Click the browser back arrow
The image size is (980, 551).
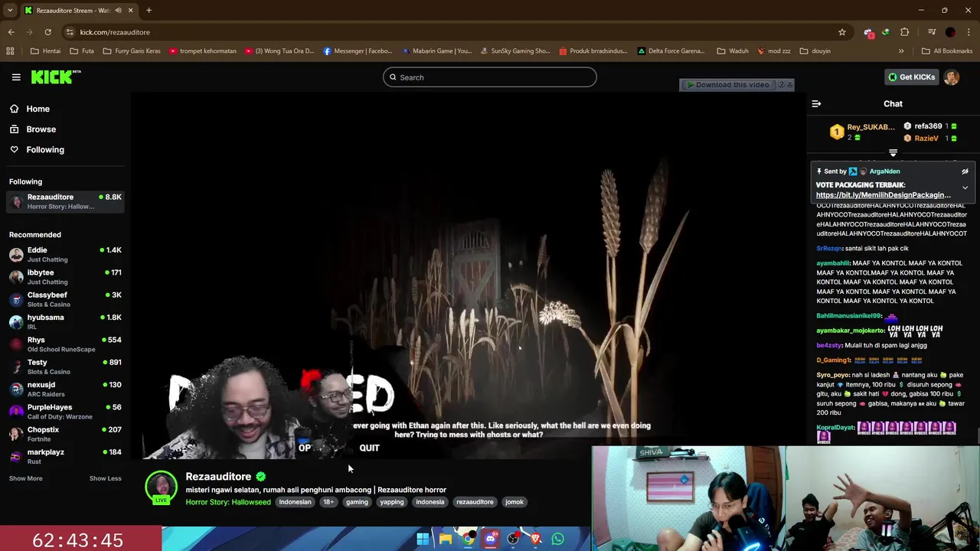11,32
